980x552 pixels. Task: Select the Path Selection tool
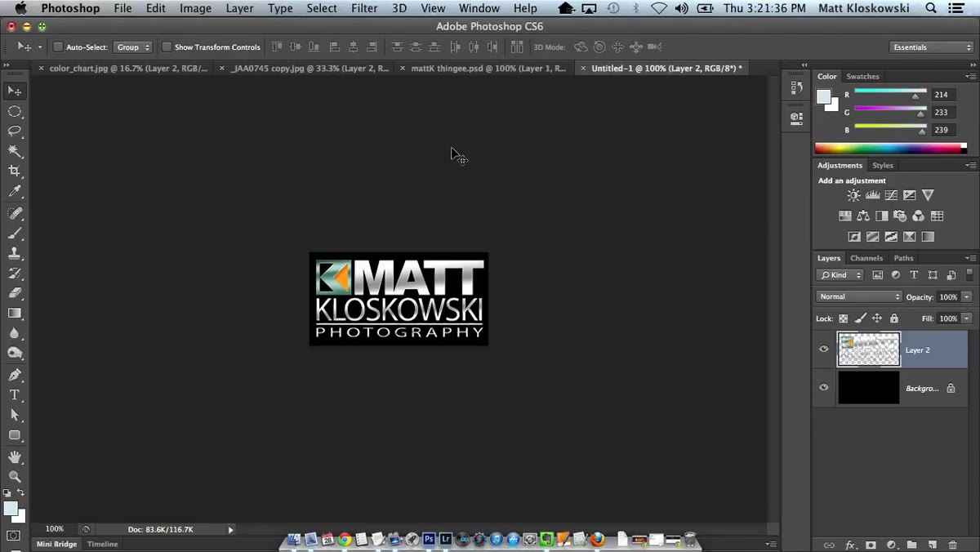pos(15,415)
